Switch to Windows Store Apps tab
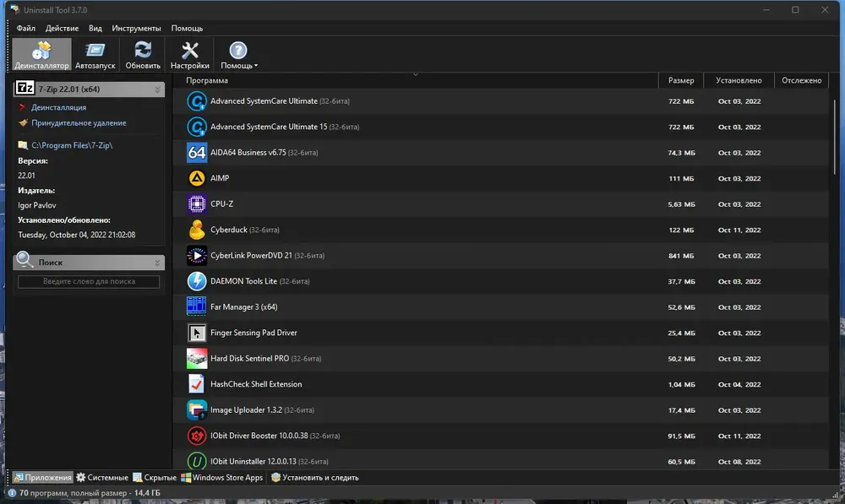 point(222,478)
